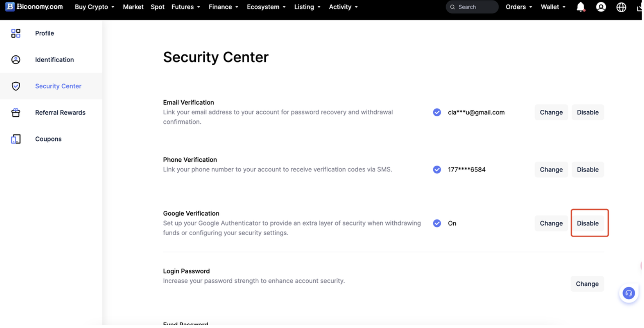Image resolution: width=644 pixels, height=328 pixels.
Task: Disable Google Verification
Action: [587, 223]
